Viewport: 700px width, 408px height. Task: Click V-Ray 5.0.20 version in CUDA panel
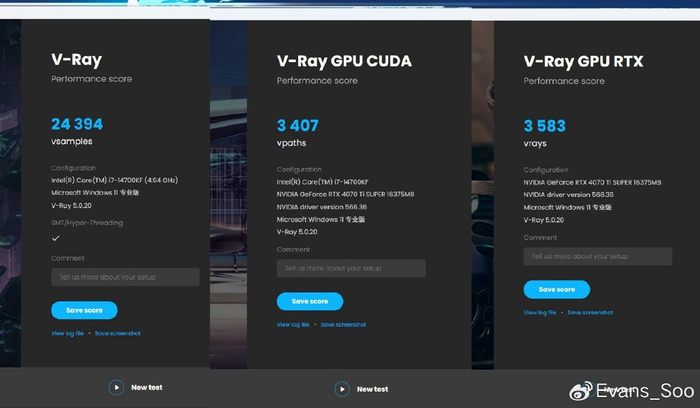297,232
